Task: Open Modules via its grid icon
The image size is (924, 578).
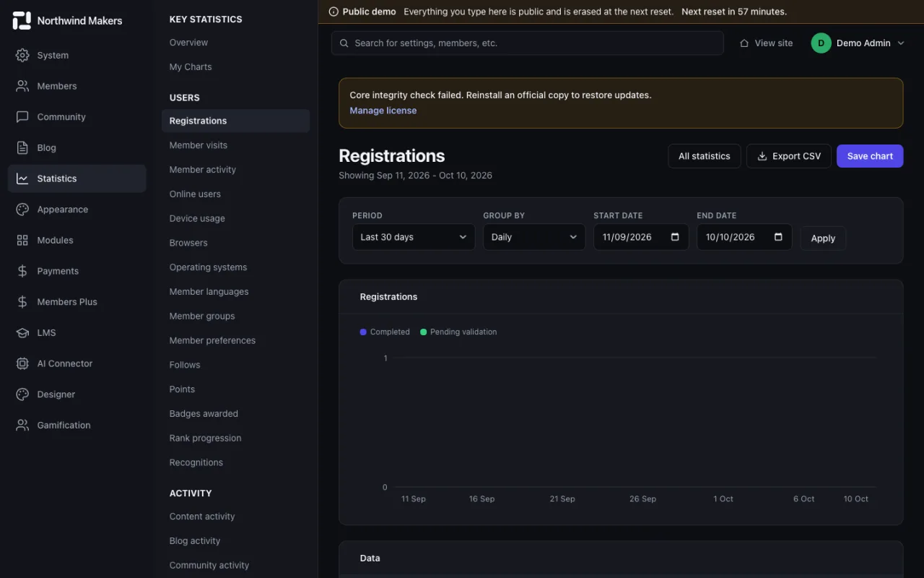Action: (22, 240)
